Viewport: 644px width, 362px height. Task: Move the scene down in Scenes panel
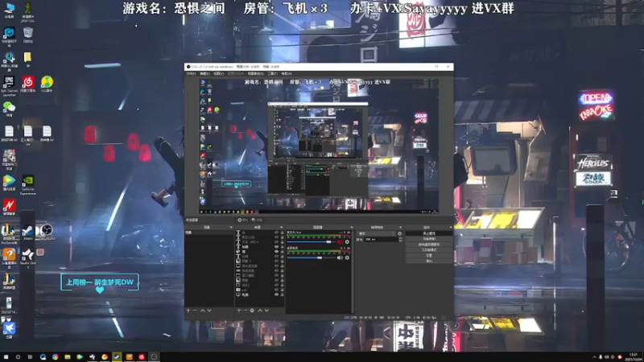(209, 311)
